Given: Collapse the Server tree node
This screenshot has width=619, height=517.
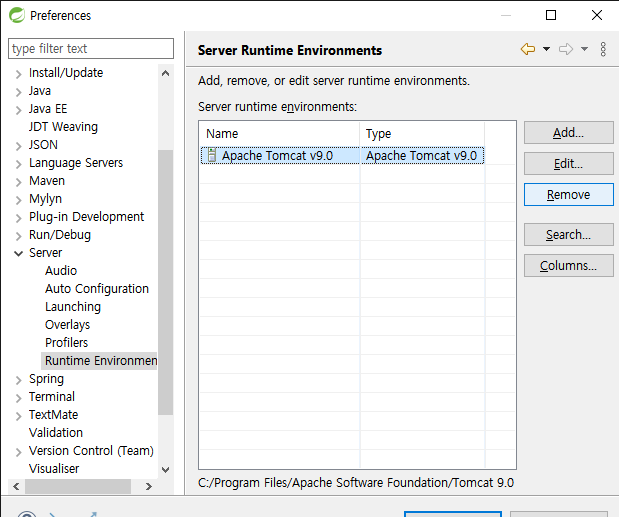Looking at the screenshot, I should click(x=18, y=253).
